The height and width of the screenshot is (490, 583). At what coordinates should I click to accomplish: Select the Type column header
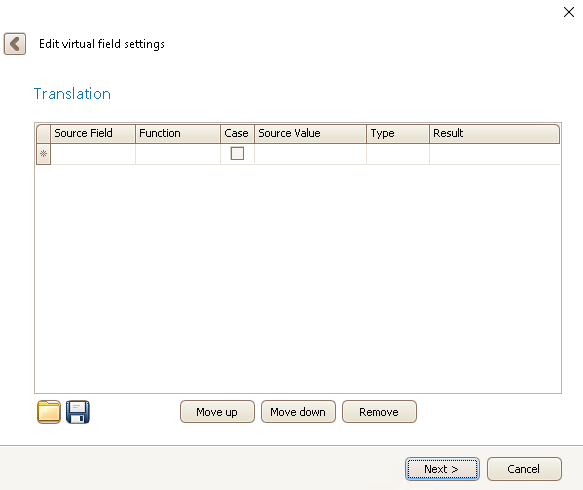click(x=398, y=133)
